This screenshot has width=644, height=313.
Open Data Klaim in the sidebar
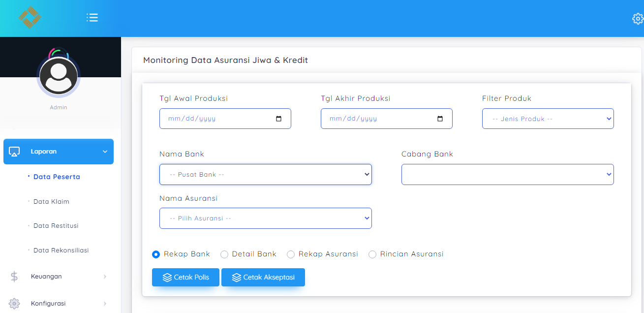[51, 201]
